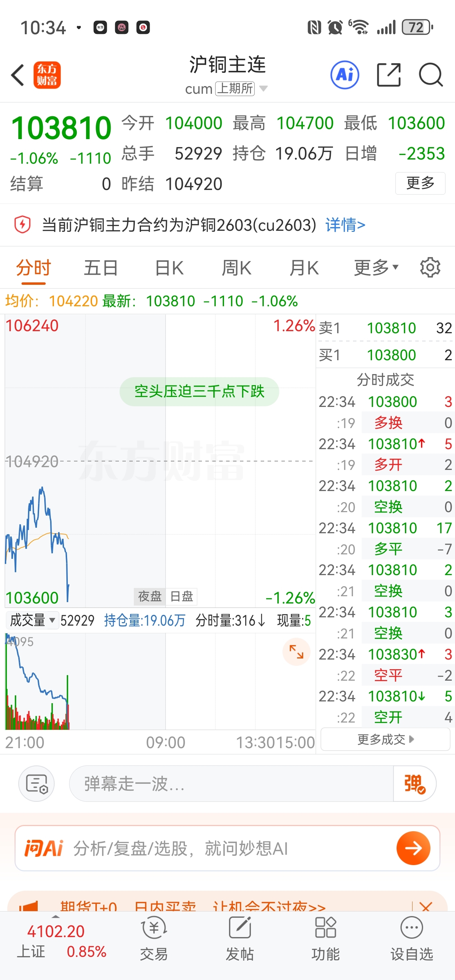Tap the share icon in header
The image size is (455, 980).
click(389, 75)
